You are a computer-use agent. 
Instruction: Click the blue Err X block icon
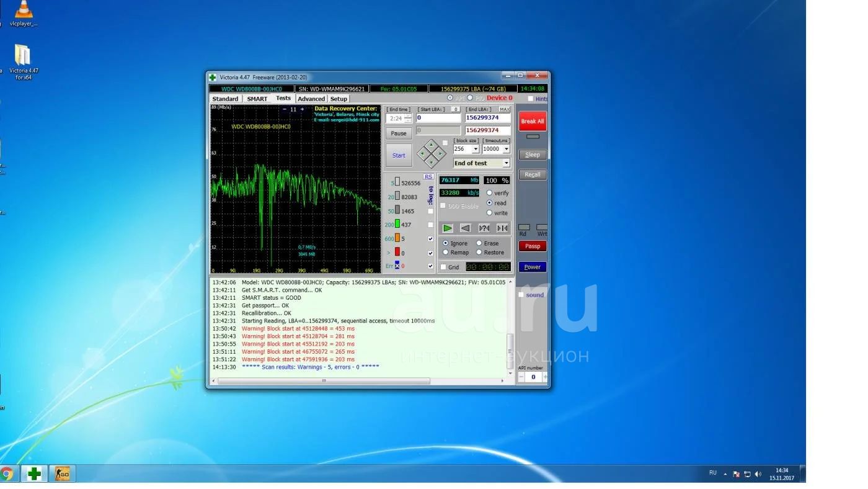[x=397, y=265]
